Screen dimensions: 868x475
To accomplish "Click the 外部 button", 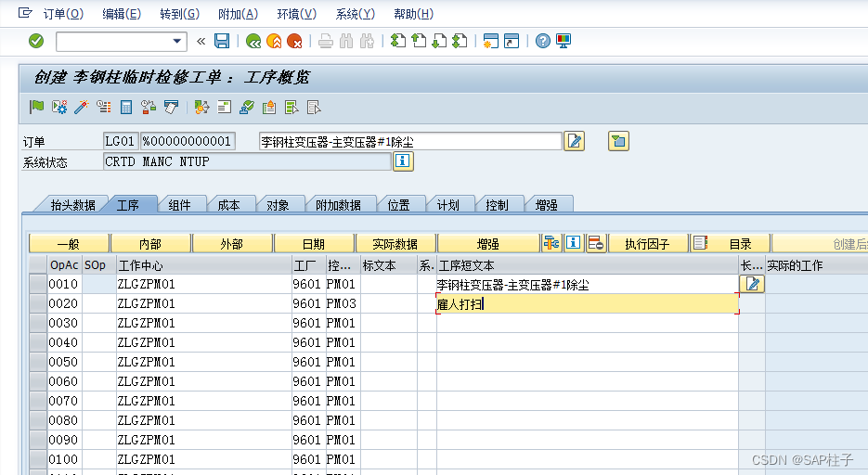I will [232, 243].
